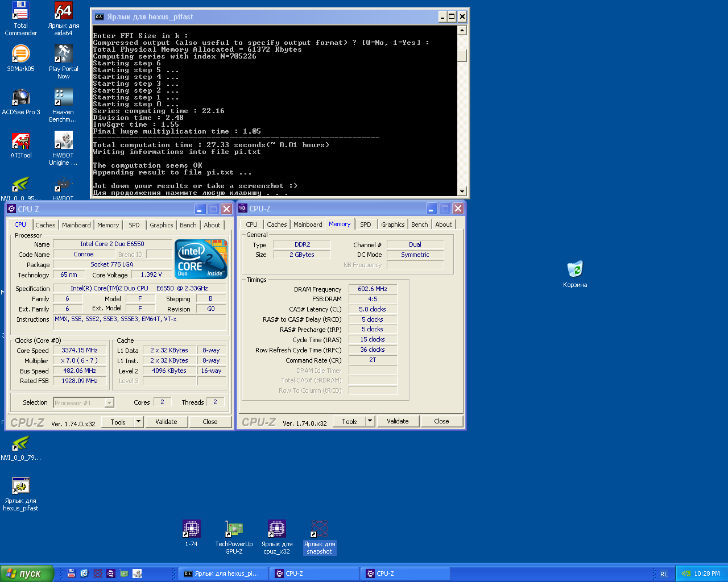This screenshot has height=582, width=728.
Task: Open the Start menu (пуск) button
Action: point(27,573)
